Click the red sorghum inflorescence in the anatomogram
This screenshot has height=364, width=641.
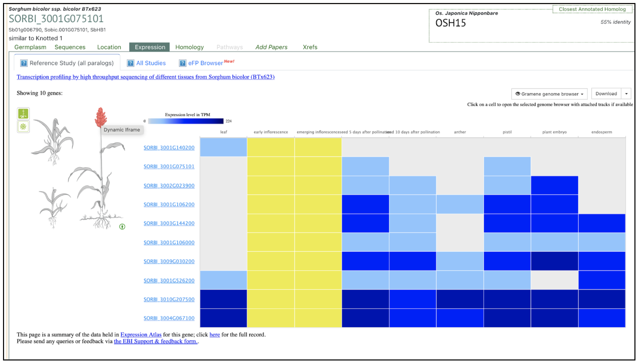[x=101, y=117]
